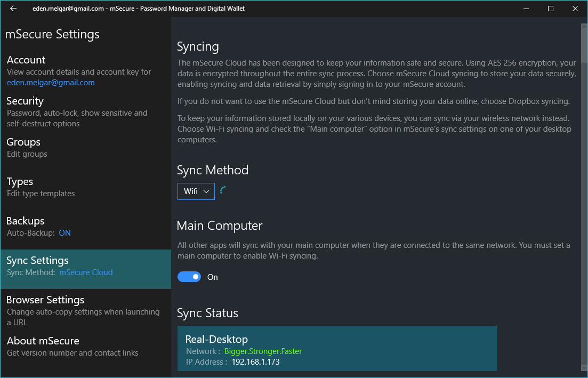Click the Auto-Backup ON link

(x=65, y=233)
